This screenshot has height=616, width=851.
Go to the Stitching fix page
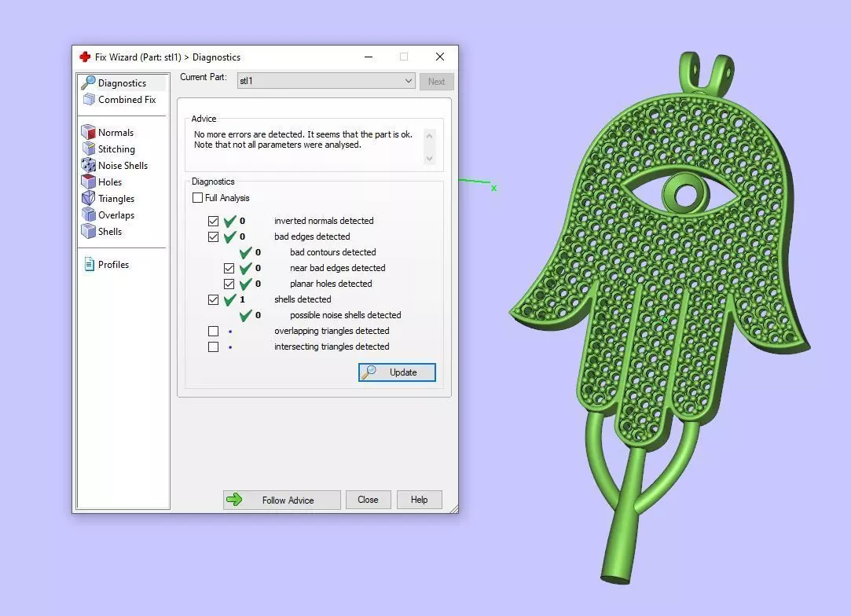(116, 148)
